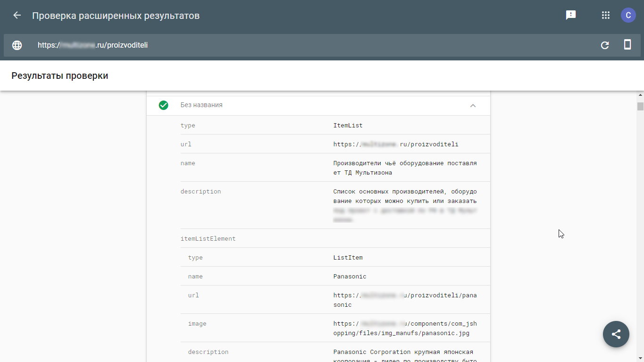Click the proizvoditeli/panasonic URL value

(405, 300)
